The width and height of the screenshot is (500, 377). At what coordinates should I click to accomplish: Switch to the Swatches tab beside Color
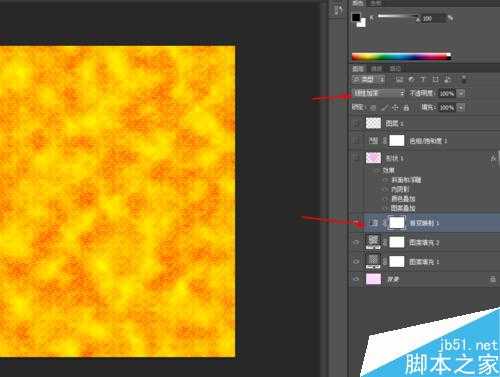(x=376, y=3)
